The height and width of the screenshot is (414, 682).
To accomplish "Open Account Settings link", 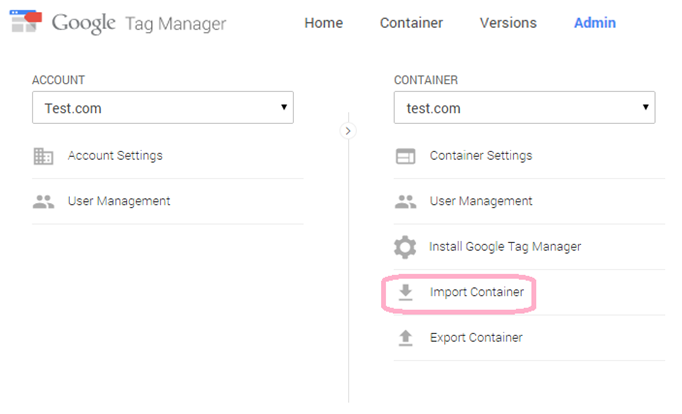I will (115, 156).
